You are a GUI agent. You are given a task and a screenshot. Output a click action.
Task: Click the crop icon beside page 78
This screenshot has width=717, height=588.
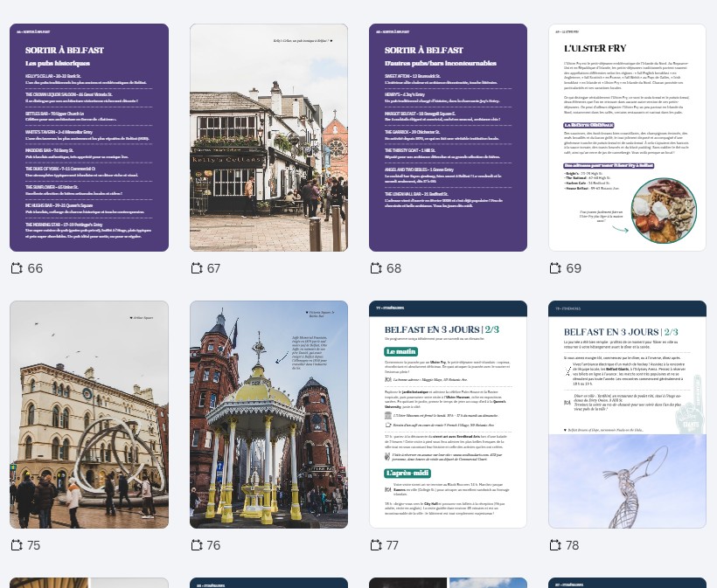(555, 545)
